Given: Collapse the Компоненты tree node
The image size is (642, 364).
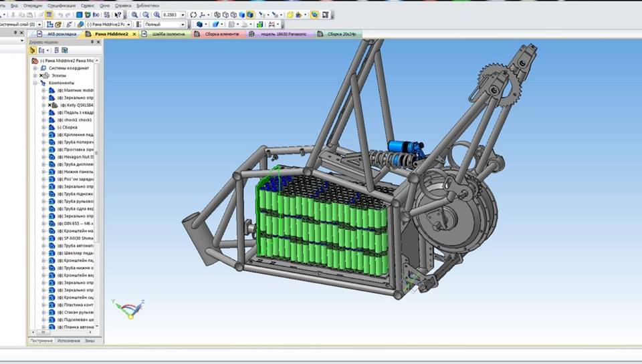Looking at the screenshot, I should pyautogui.click(x=35, y=83).
